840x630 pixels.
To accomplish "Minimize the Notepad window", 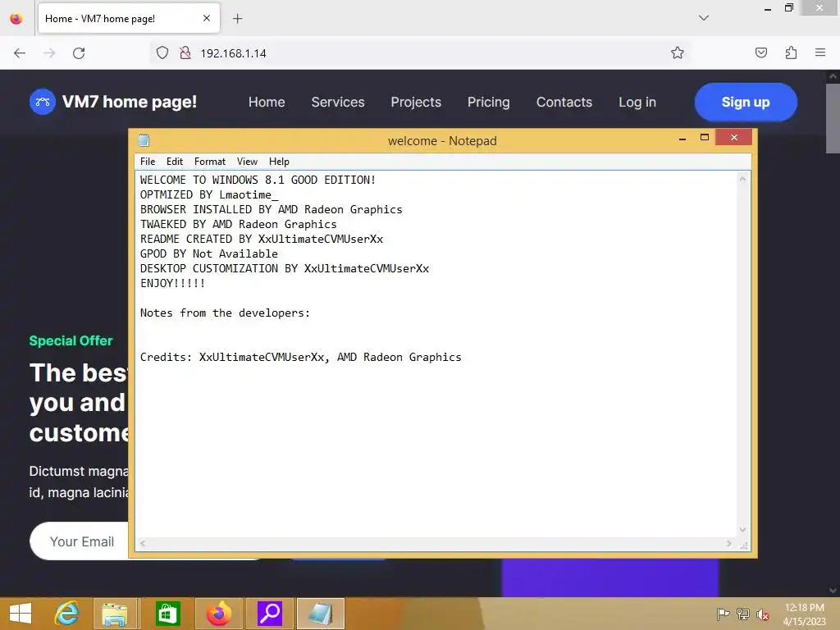I will point(682,138).
